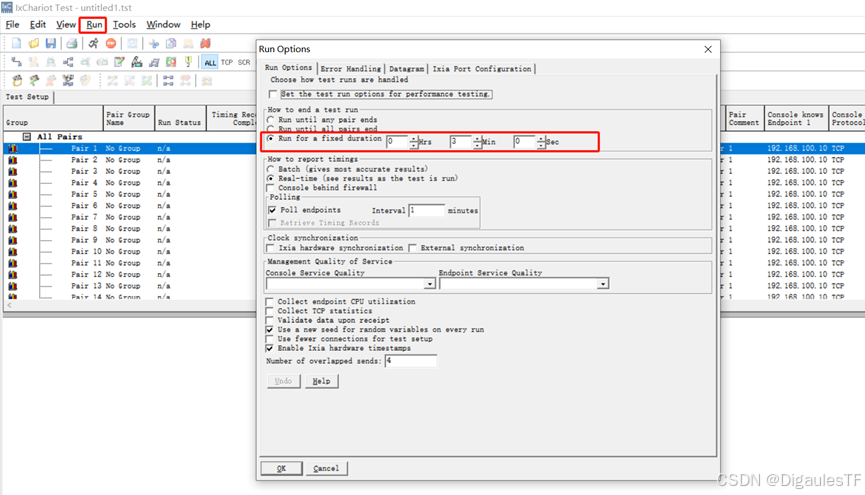This screenshot has height=495, width=865.
Task: Open an existing test file
Action: tap(34, 43)
